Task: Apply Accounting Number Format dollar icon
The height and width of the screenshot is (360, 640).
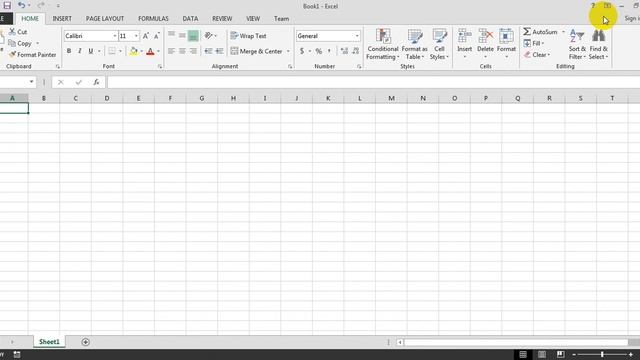Action: [x=302, y=51]
